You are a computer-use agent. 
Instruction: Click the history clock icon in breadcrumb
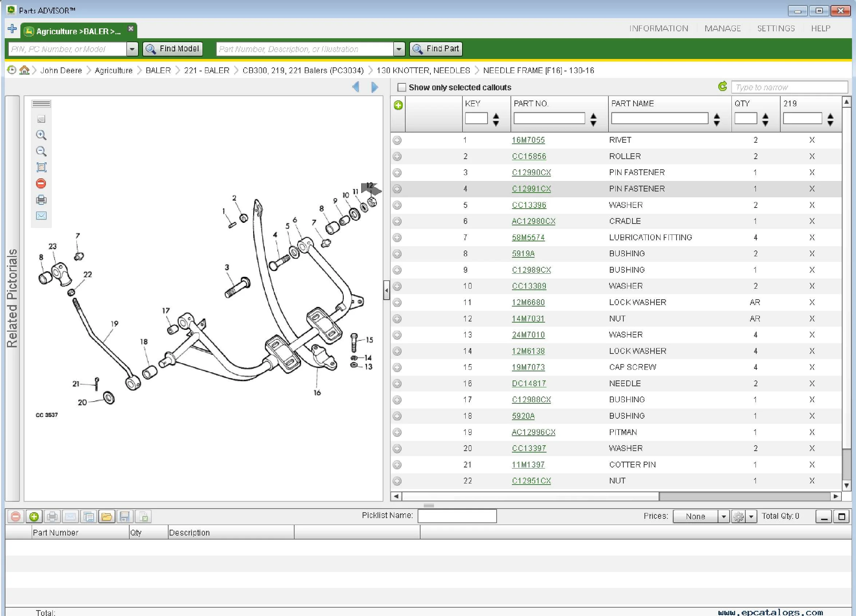(12, 70)
